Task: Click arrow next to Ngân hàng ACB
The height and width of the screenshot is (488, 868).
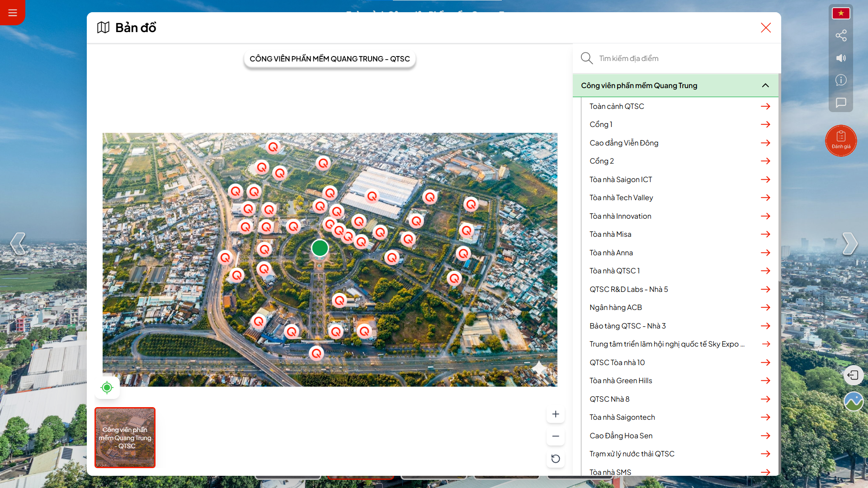Action: tap(765, 307)
